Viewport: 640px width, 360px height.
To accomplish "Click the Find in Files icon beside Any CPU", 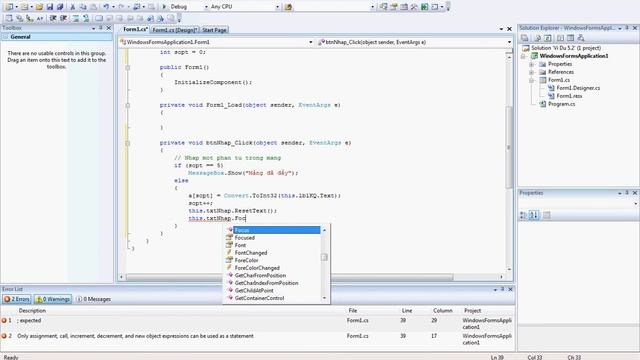I will click(x=288, y=7).
